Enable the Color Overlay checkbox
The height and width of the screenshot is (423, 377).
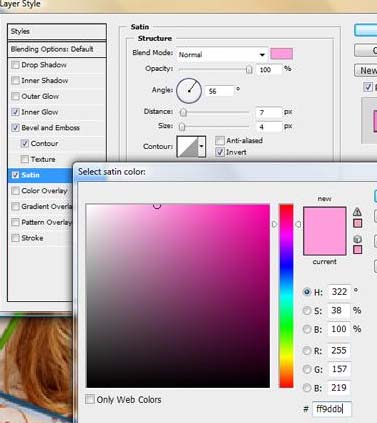[15, 191]
